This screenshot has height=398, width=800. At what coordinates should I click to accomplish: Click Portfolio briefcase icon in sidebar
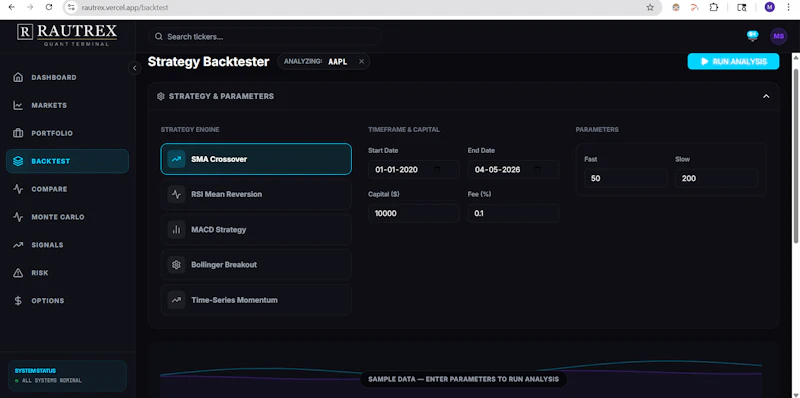(18, 133)
